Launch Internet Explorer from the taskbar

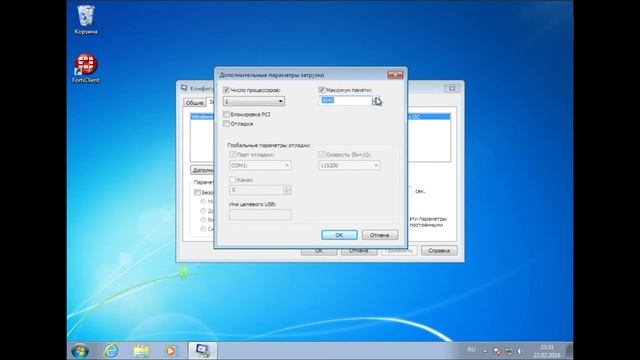tap(111, 351)
